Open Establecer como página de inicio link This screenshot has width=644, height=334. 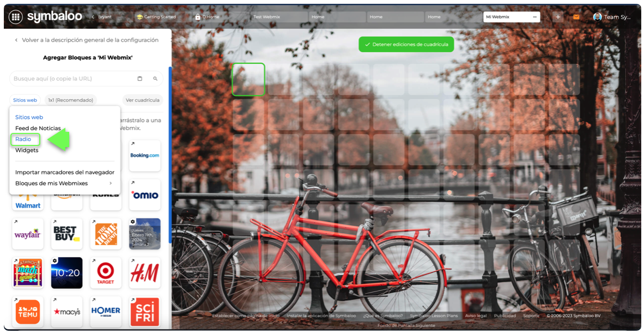point(246,315)
